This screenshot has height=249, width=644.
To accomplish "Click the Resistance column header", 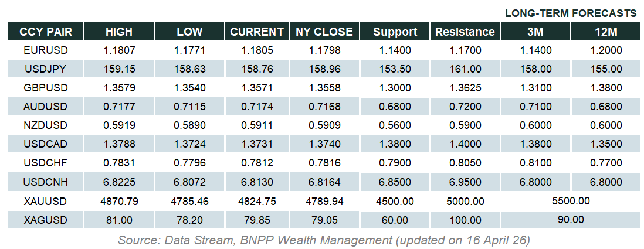I will pyautogui.click(x=465, y=32).
